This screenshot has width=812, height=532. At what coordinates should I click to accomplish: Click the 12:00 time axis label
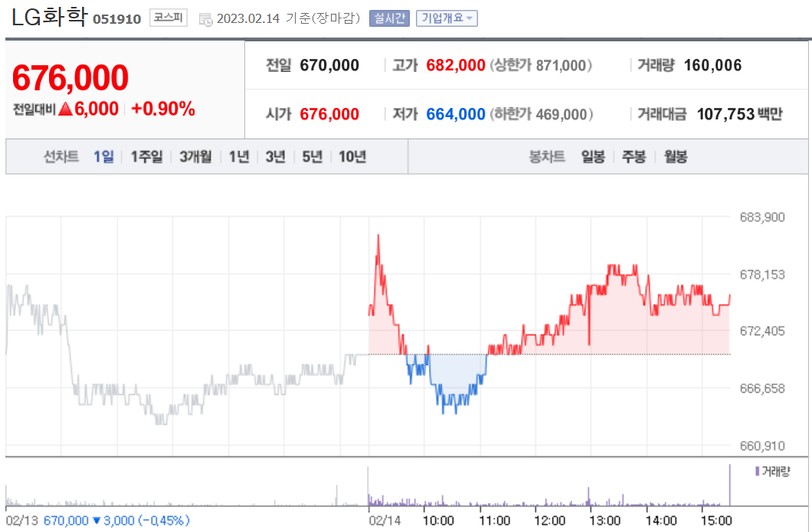[549, 521]
